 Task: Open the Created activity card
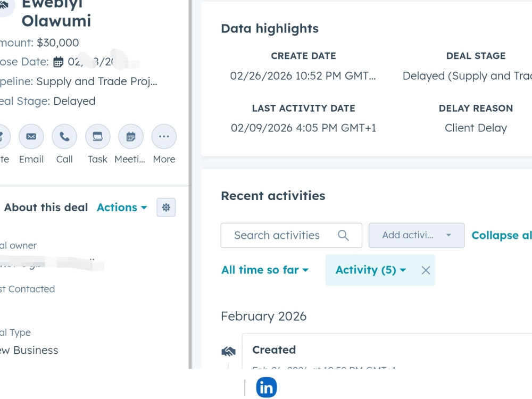coord(387,351)
